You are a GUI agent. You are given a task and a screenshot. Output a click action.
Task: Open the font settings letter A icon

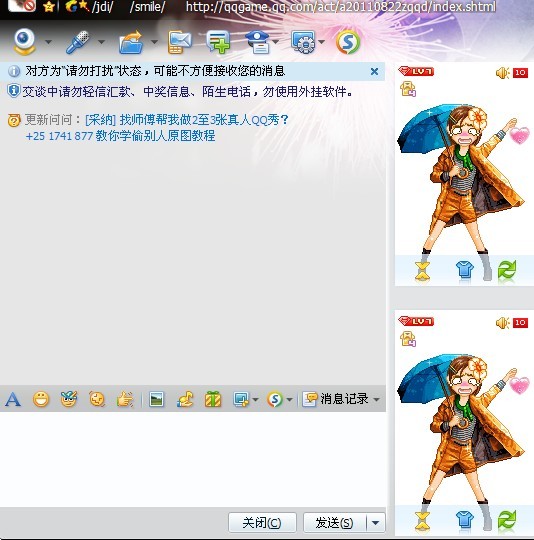(x=13, y=399)
